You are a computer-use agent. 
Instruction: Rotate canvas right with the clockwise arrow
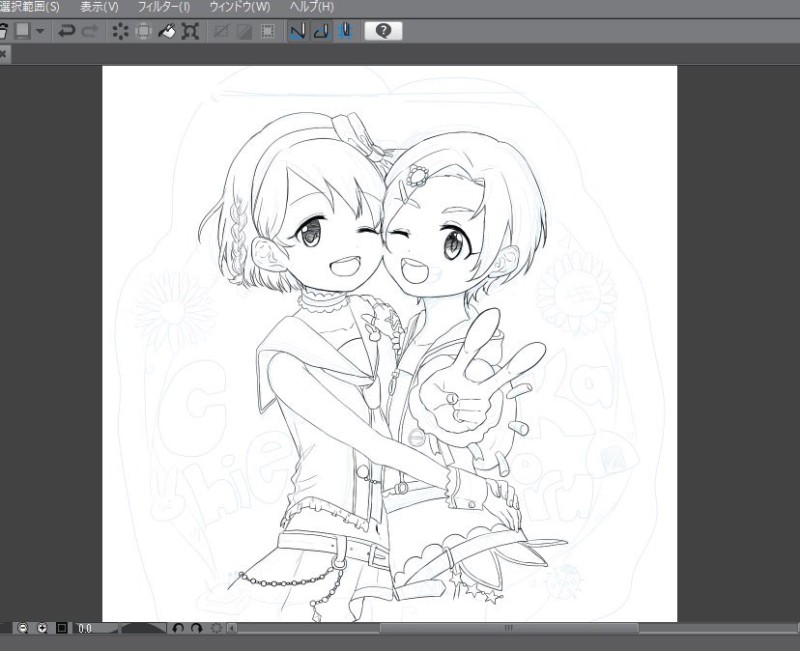coord(196,628)
